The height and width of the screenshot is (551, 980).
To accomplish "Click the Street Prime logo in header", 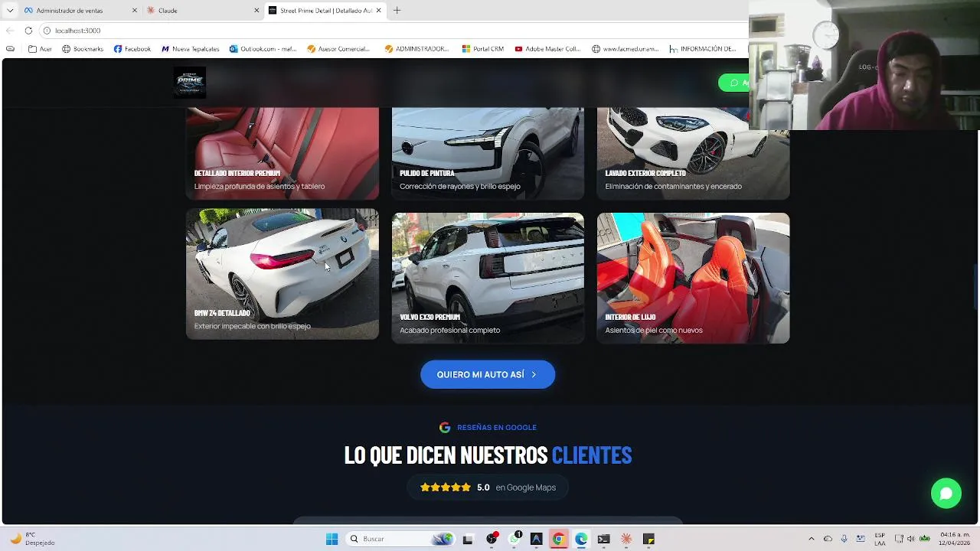I will click(x=189, y=82).
